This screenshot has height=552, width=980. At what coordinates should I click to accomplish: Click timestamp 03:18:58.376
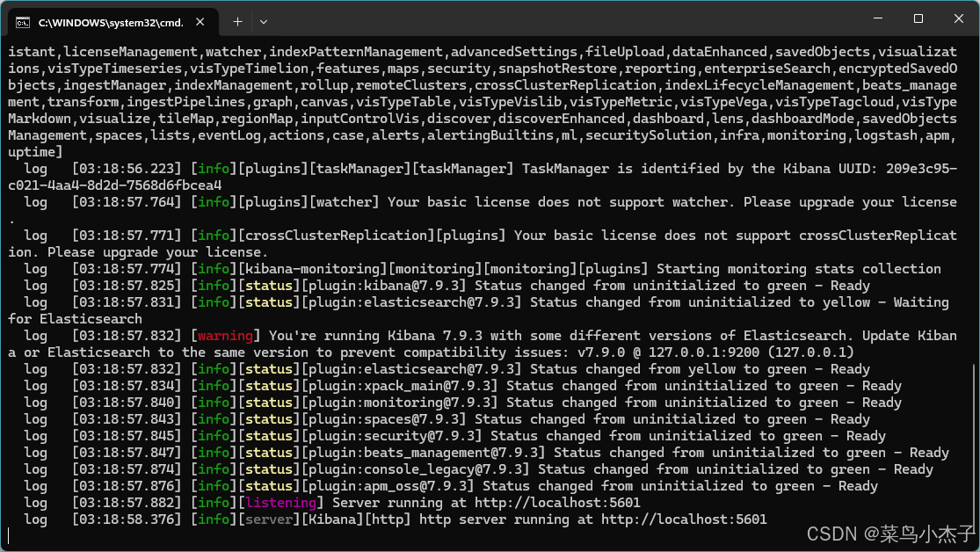[x=127, y=519]
